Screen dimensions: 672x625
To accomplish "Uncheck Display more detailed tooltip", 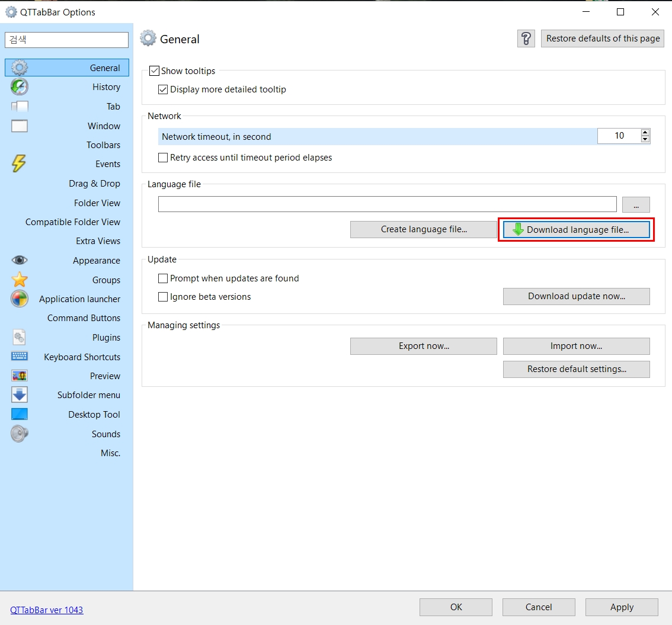I will [163, 89].
